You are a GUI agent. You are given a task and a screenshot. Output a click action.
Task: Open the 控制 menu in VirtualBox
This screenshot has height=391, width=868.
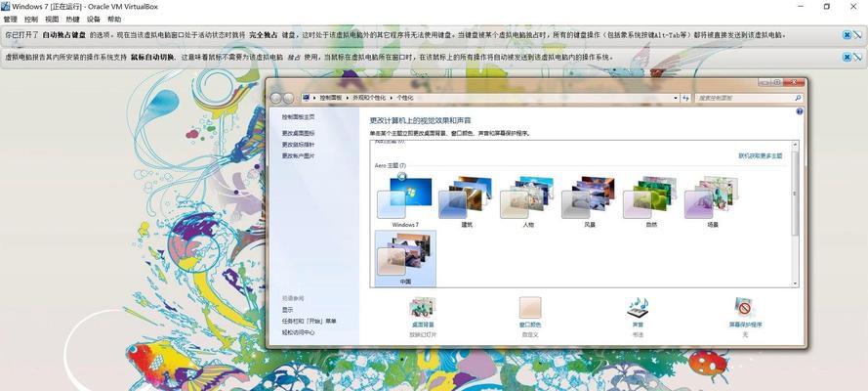click(31, 19)
